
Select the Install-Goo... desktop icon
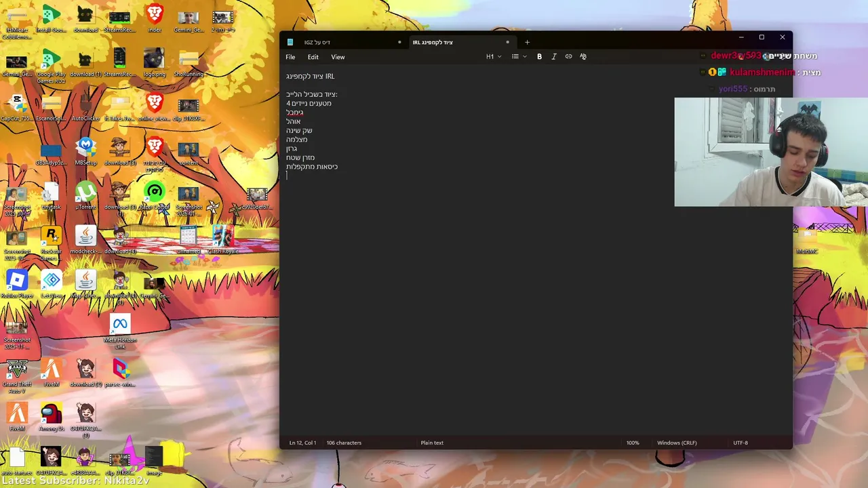coord(51,19)
